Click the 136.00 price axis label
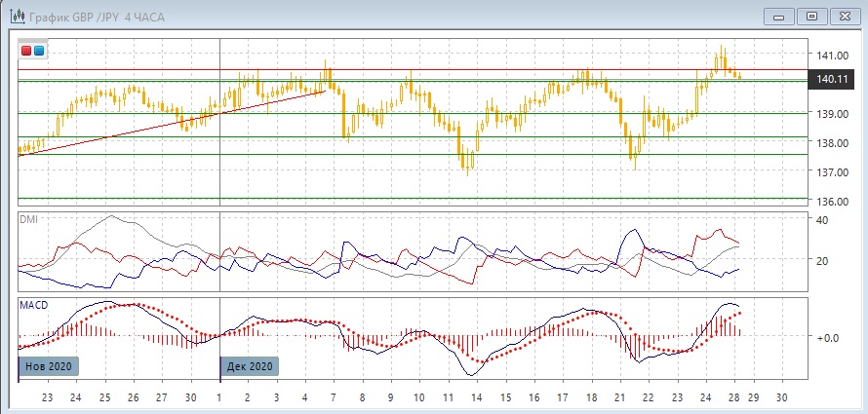Image resolution: width=868 pixels, height=414 pixels. tap(831, 202)
